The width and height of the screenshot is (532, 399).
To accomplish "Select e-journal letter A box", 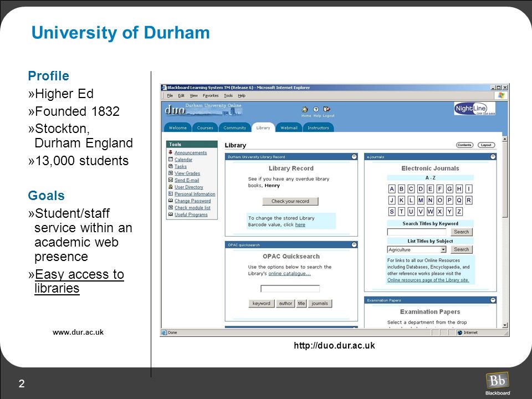I will tap(392, 189).
